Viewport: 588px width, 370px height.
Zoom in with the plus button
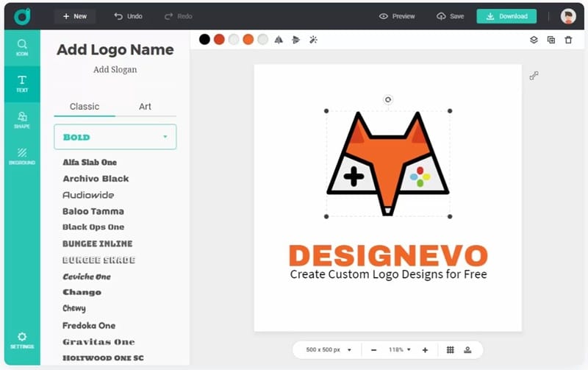(x=425, y=350)
